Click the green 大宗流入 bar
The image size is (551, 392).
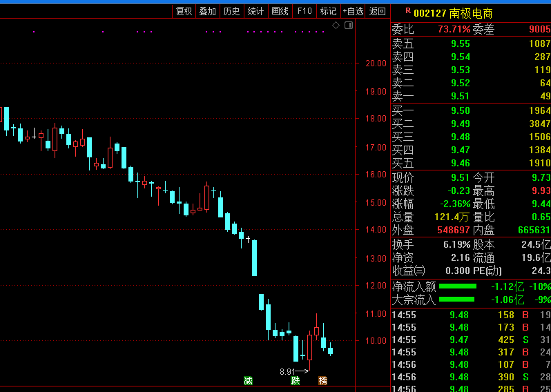coord(457,300)
